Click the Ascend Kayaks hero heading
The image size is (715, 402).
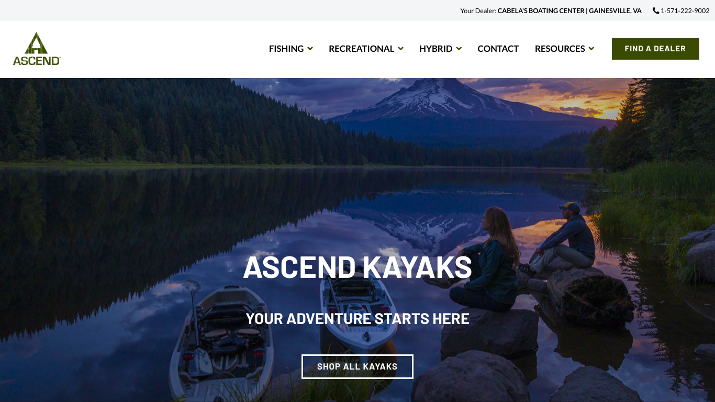pyautogui.click(x=358, y=267)
